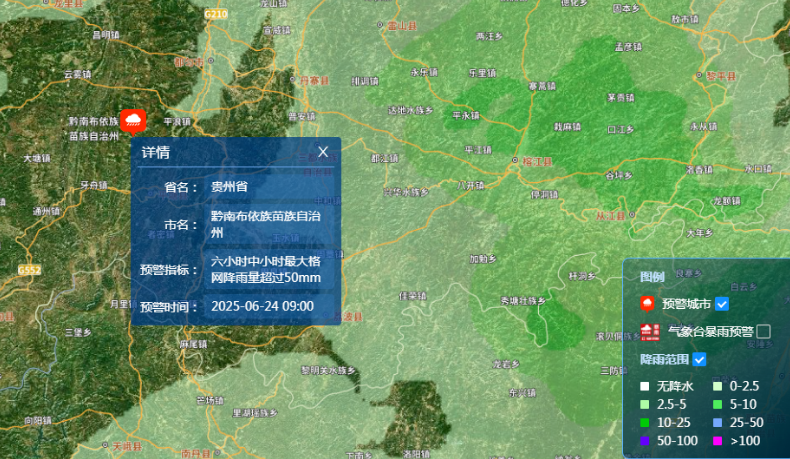The width and height of the screenshot is (790, 459).
Task: Uncheck the 预警城市 checkbox
Action: pos(722,304)
